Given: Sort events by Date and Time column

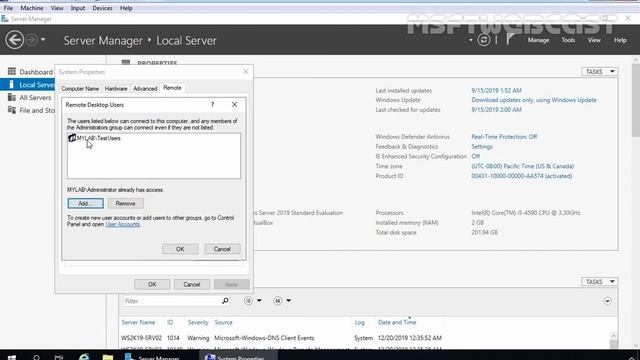Looking at the screenshot, I should click(x=397, y=322).
